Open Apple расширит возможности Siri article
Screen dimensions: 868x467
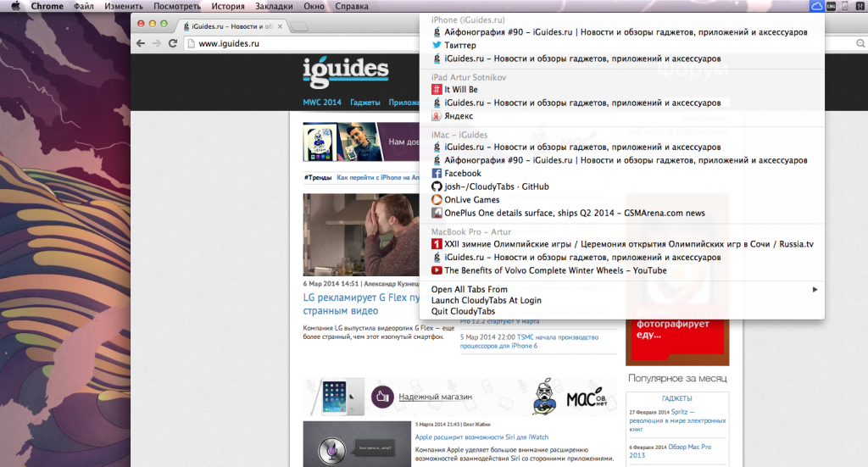tap(481, 437)
